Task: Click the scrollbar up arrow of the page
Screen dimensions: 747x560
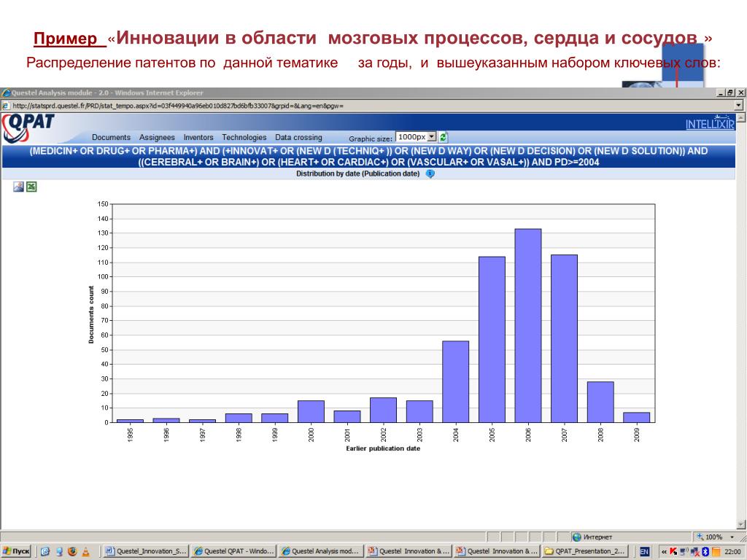Action: (741, 117)
